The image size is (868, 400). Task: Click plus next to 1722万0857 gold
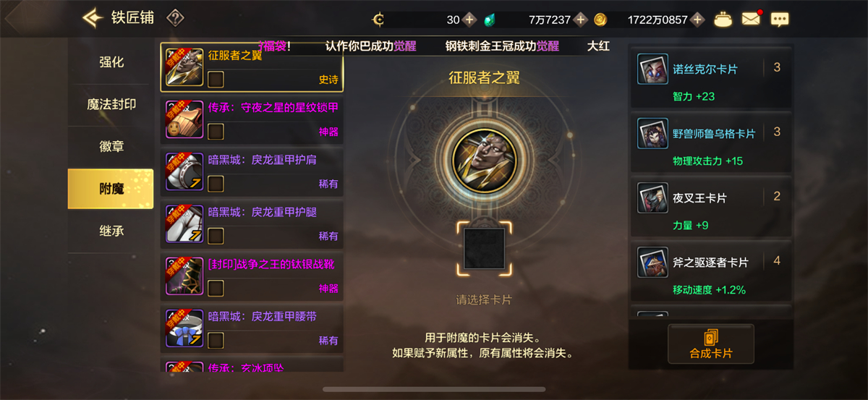pyautogui.click(x=697, y=20)
